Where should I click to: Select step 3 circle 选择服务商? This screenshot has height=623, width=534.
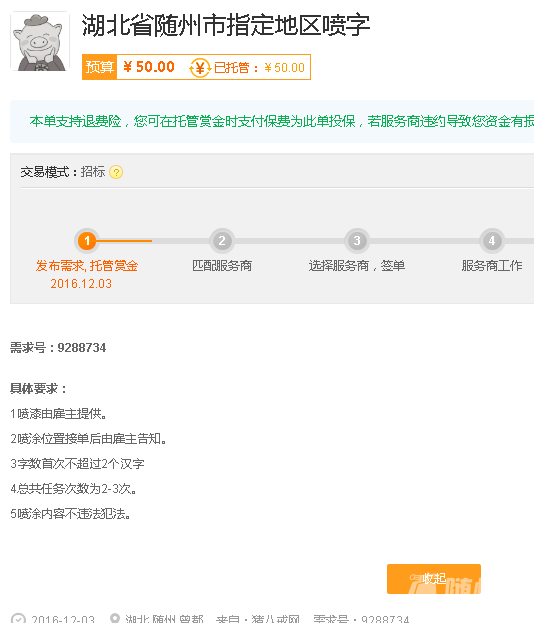tap(357, 240)
